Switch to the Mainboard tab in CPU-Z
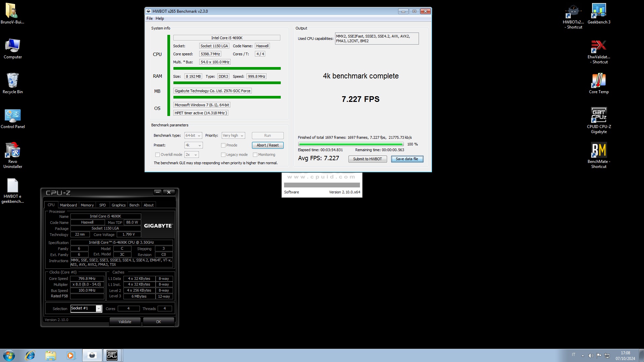Viewport: 644px width, 362px height. [x=68, y=205]
